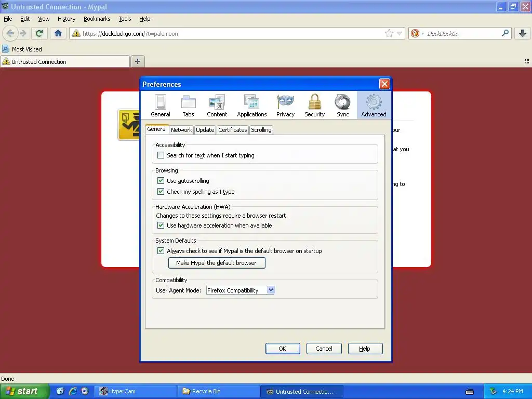Click the browser Back arrow button
This screenshot has width=532, height=399.
tap(10, 33)
